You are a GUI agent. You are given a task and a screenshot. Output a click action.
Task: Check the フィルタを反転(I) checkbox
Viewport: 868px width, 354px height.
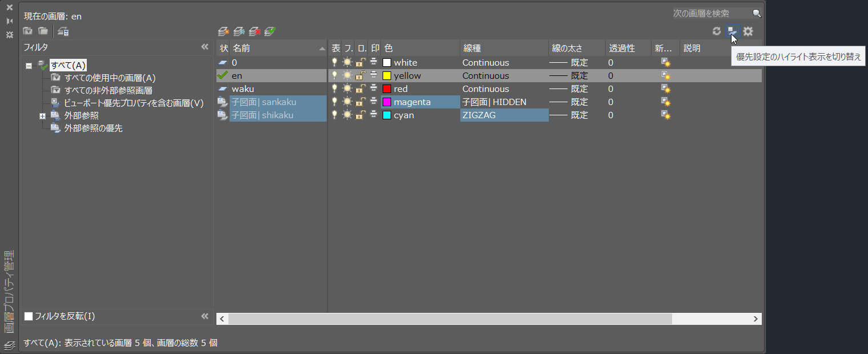point(29,316)
